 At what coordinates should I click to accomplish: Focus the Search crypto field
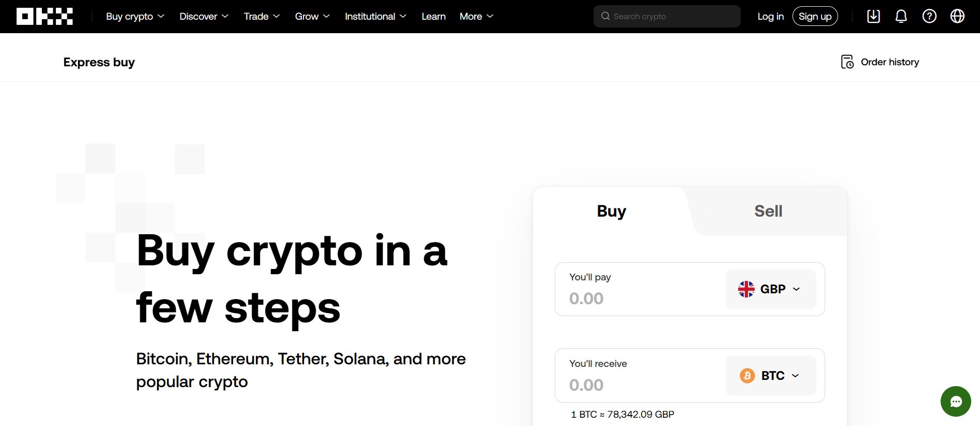667,17
